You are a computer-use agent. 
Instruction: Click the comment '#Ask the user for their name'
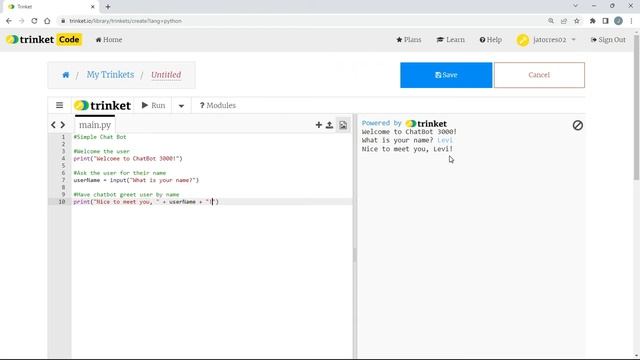(x=120, y=173)
